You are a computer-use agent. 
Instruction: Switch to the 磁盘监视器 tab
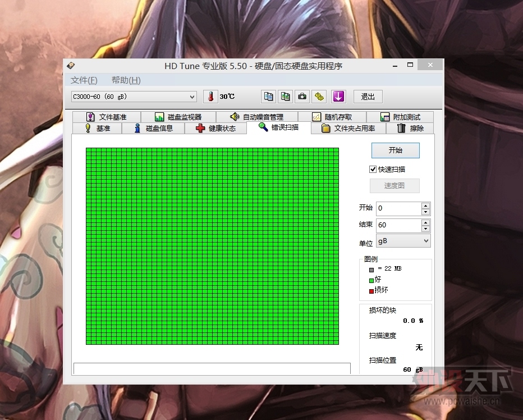[x=178, y=117]
